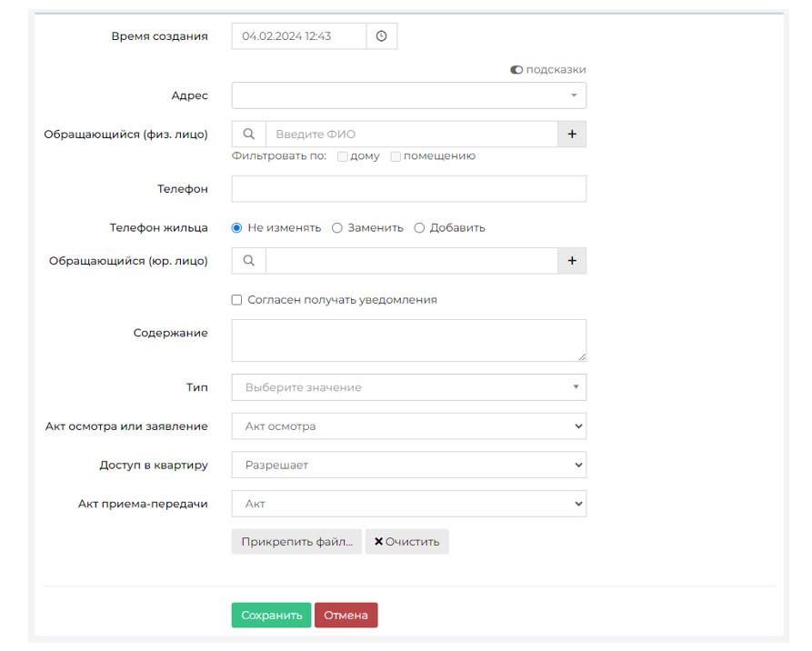This screenshot has width=812, height=651.
Task: Toggle the подсказки hints switch
Action: coord(516,70)
